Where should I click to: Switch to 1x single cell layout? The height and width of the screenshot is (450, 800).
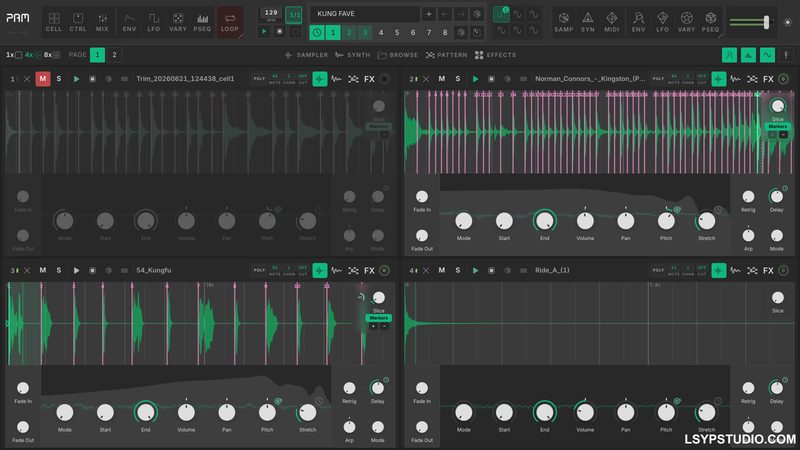tap(14, 55)
